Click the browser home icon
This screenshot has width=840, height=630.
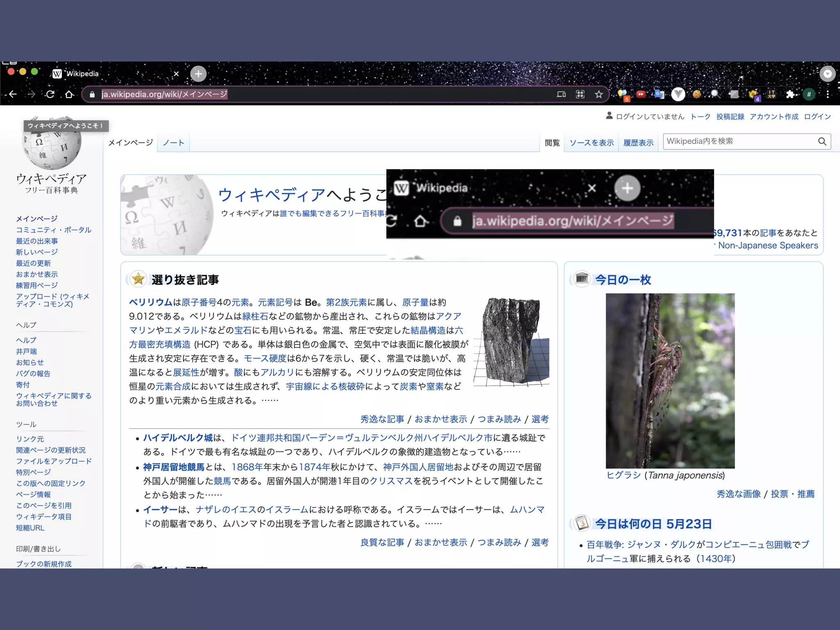click(69, 94)
